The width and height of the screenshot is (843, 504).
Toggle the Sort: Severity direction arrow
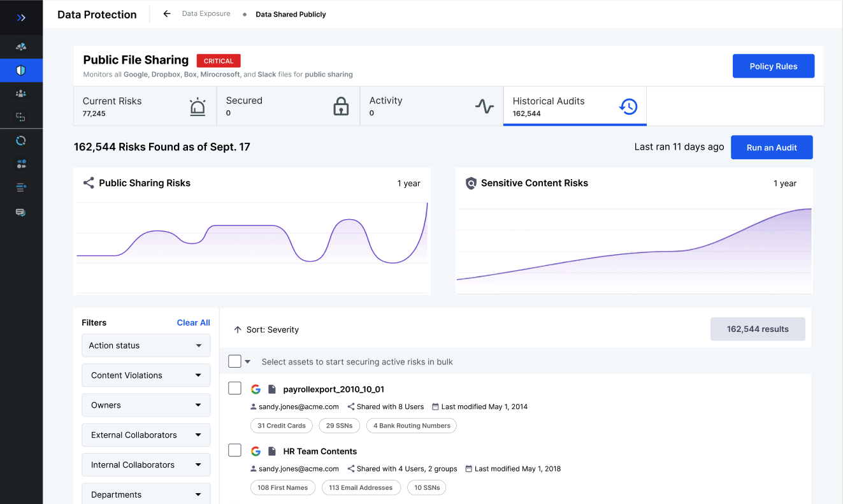coord(237,329)
